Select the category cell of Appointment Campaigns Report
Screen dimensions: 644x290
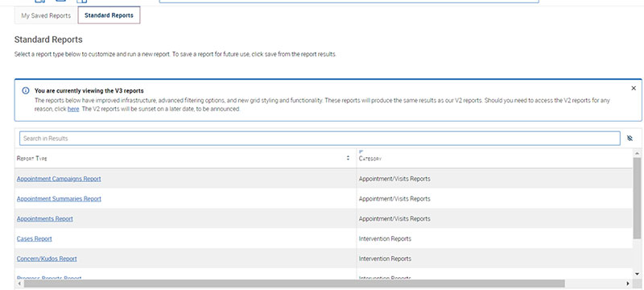494,179
